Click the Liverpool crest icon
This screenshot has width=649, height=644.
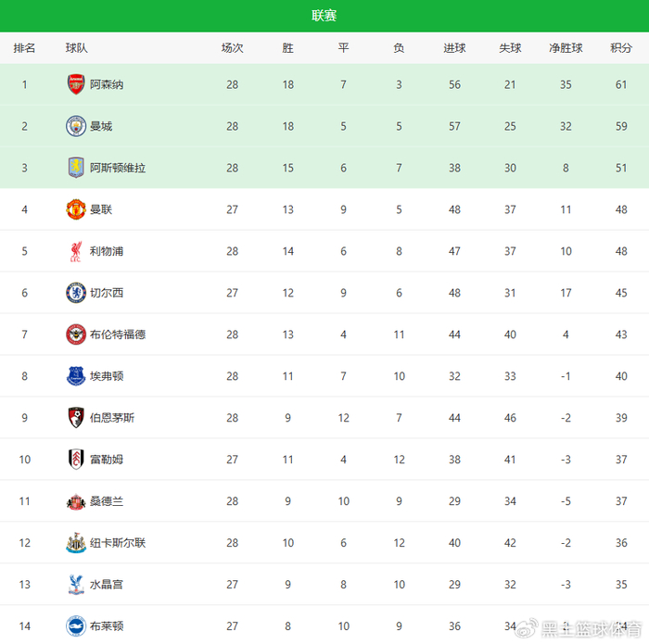76,251
